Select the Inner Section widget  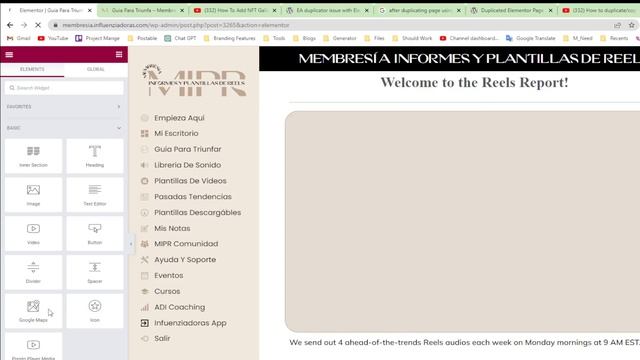tap(33, 156)
